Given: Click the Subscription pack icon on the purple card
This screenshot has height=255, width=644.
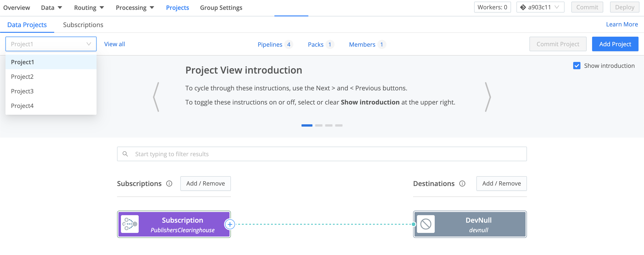Looking at the screenshot, I should pos(130,224).
